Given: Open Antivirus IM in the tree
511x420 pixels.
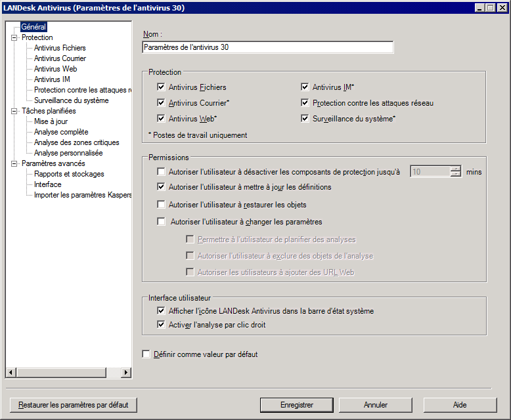Looking at the screenshot, I should click(52, 79).
